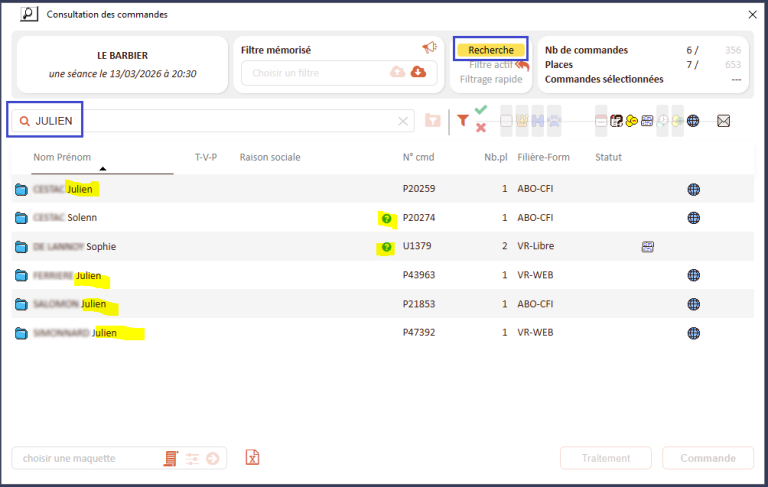This screenshot has width=768, height=487.
Task: Toggle the blue H status filter
Action: coord(537,121)
